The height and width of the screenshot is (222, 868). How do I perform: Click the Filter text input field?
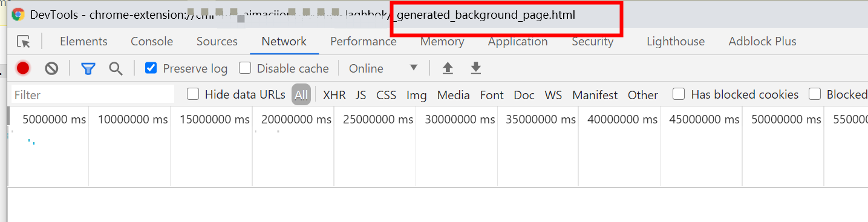click(x=93, y=94)
